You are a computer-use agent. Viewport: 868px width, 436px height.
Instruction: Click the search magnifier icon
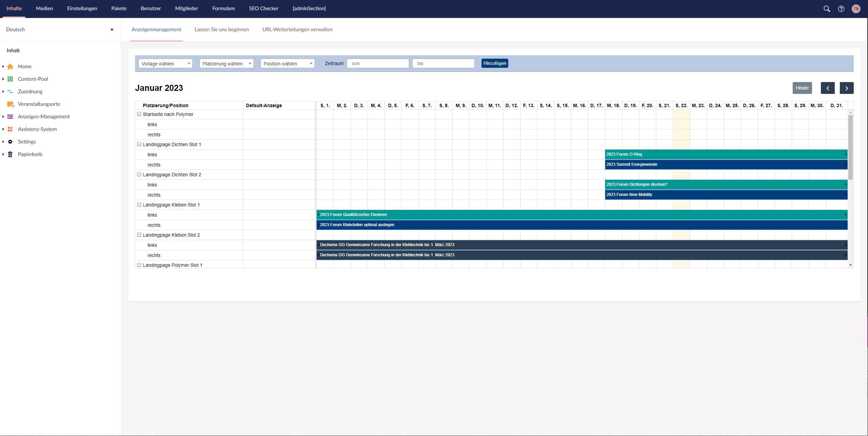pos(827,9)
